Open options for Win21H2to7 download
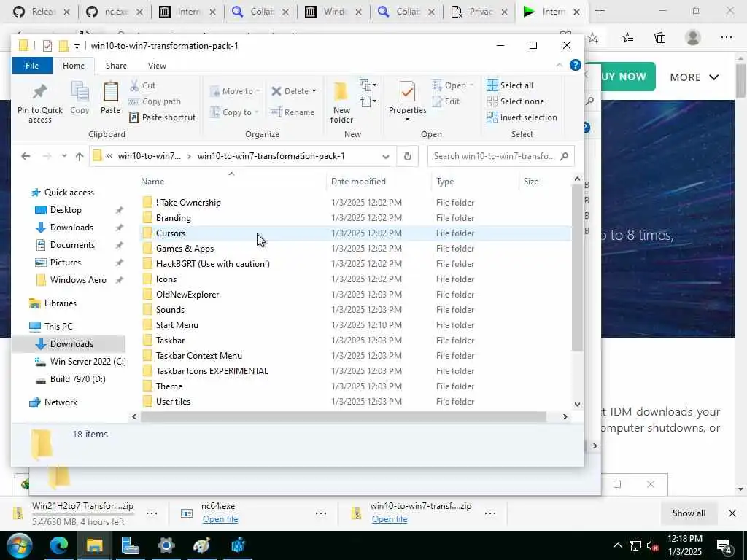This screenshot has width=747, height=560. coord(152,513)
